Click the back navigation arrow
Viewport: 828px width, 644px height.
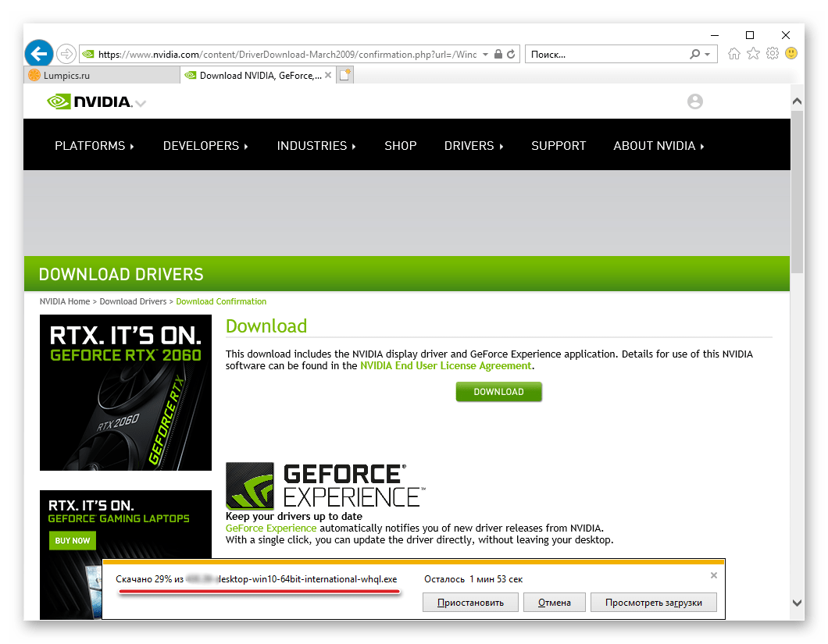click(38, 53)
